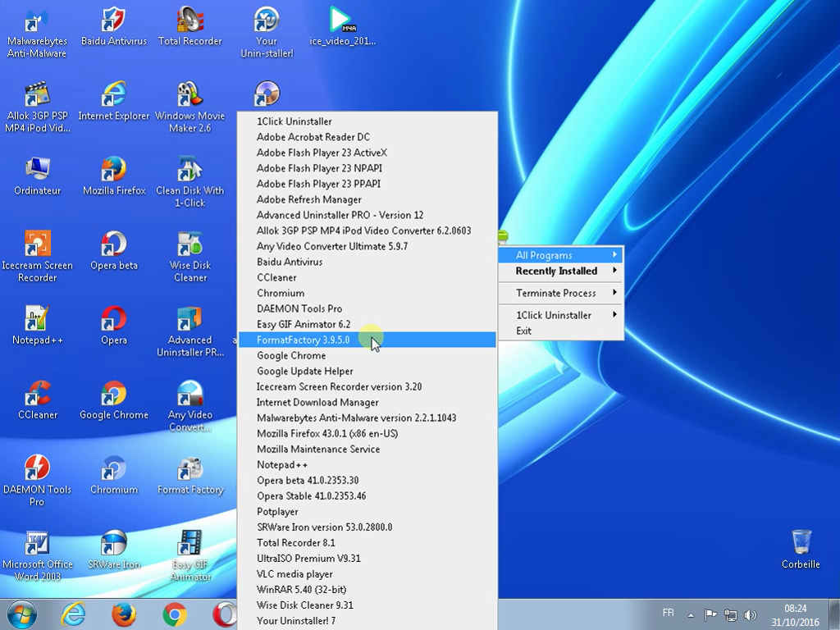
Task: Open Clean Disk With 1-Click shortcut
Action: click(x=189, y=182)
